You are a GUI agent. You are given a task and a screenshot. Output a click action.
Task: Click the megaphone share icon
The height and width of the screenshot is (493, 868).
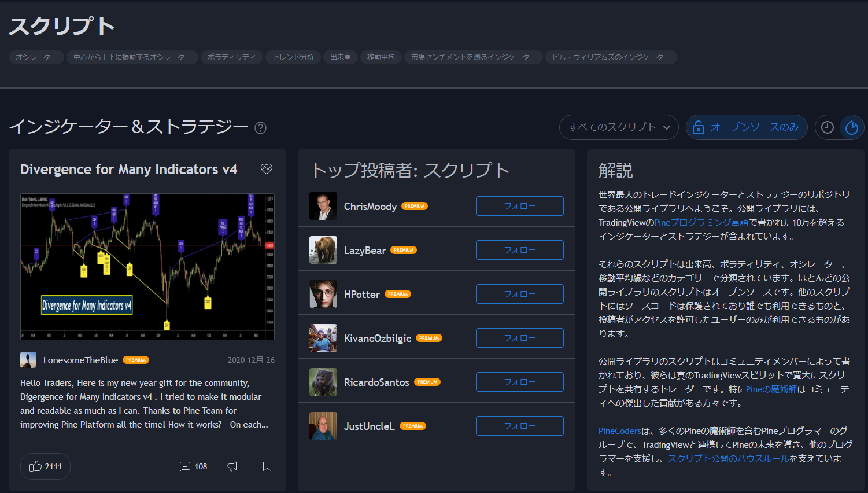click(232, 466)
